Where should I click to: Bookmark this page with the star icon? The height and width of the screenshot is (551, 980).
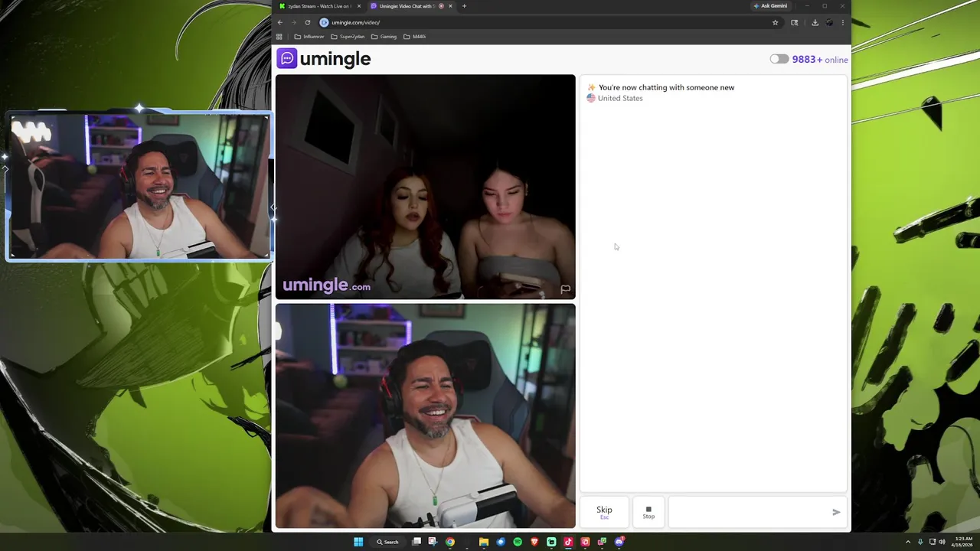pos(775,23)
